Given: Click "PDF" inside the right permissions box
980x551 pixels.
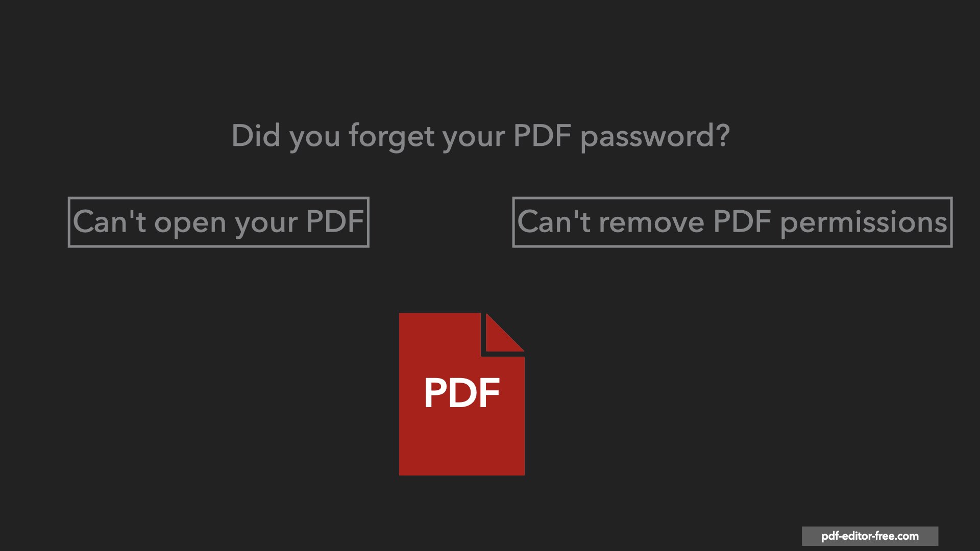Looking at the screenshot, I should (742, 221).
